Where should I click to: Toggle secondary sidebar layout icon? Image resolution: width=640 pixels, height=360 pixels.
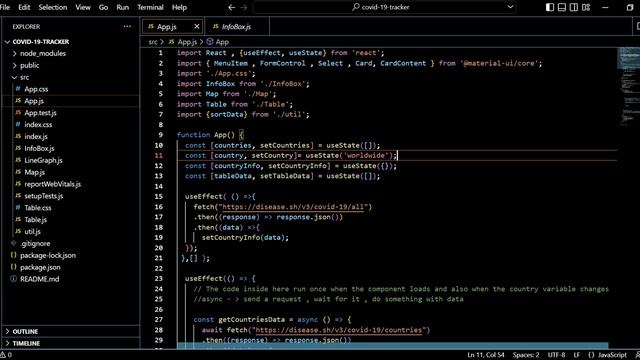573,7
